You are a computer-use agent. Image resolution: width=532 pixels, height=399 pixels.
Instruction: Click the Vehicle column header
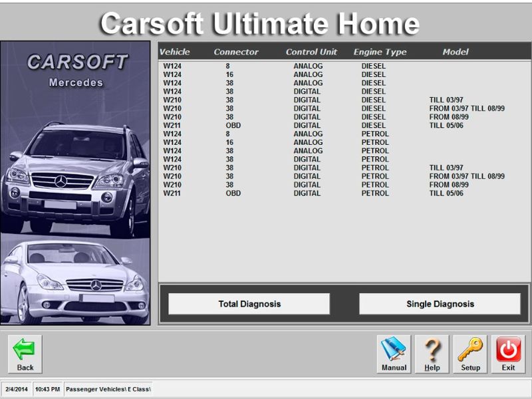[x=177, y=51]
